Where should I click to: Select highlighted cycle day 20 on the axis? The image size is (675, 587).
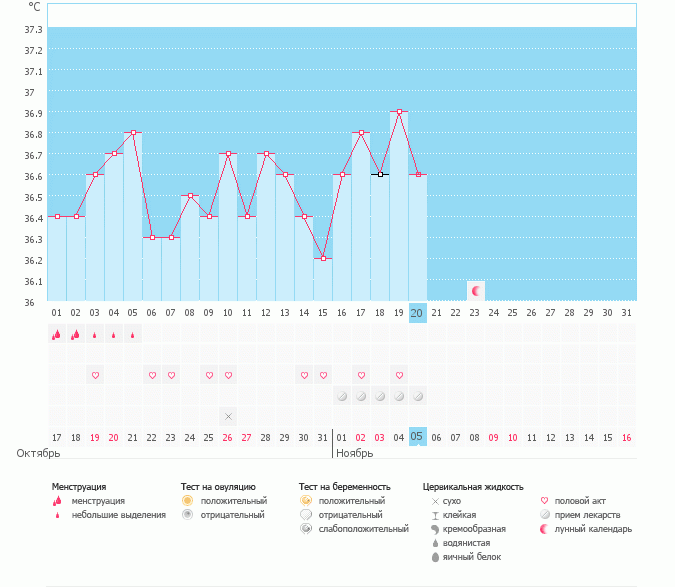tap(418, 313)
